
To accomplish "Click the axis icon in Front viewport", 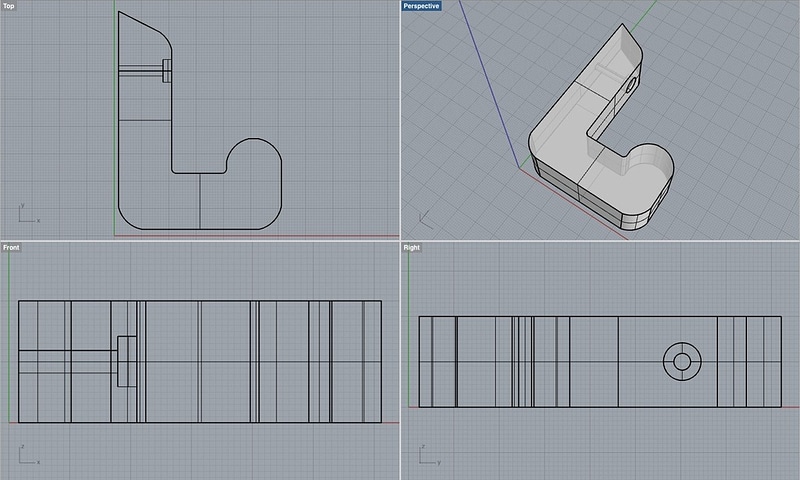I will 29,454.
